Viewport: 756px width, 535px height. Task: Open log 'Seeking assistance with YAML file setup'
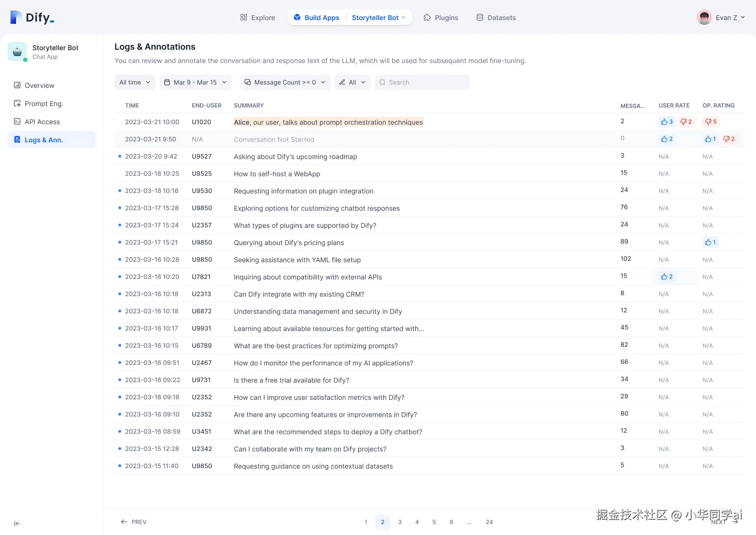tap(297, 260)
